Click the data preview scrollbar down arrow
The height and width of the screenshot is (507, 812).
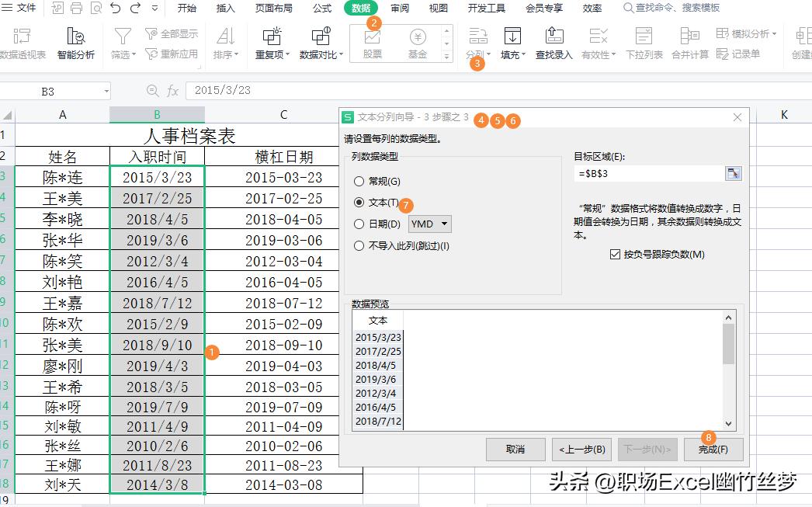(x=727, y=423)
